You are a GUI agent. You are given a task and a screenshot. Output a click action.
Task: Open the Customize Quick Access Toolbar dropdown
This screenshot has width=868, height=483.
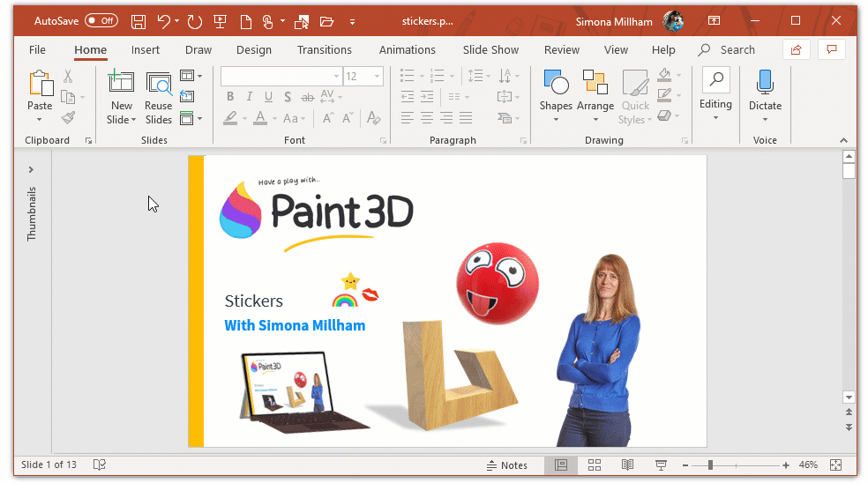[352, 22]
